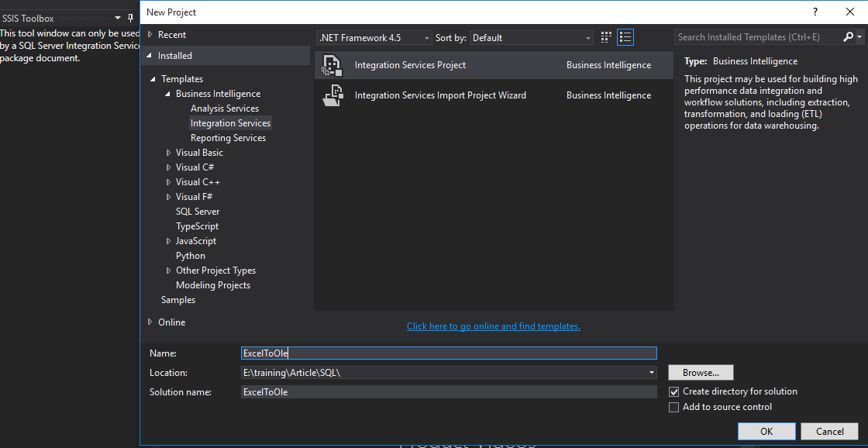This screenshot has height=448, width=868.
Task: Select the Integration Services Project template icon
Action: coord(332,65)
